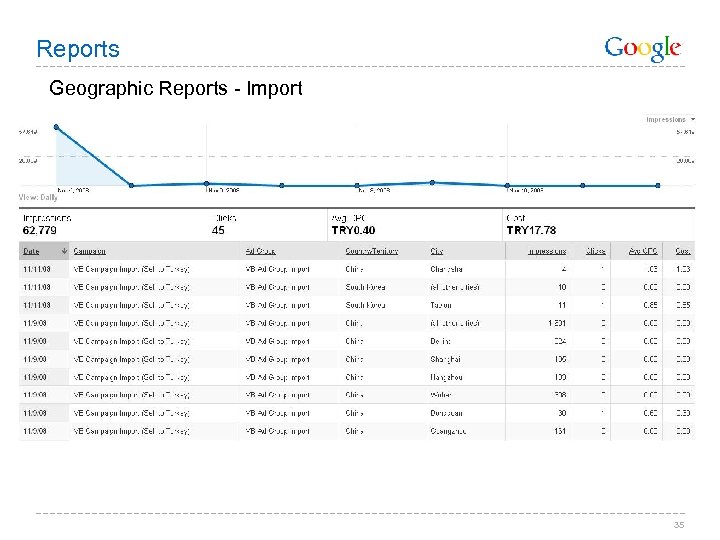This screenshot has height=540, width=720.
Task: Click the Guangzhou city cell
Action: click(x=448, y=431)
